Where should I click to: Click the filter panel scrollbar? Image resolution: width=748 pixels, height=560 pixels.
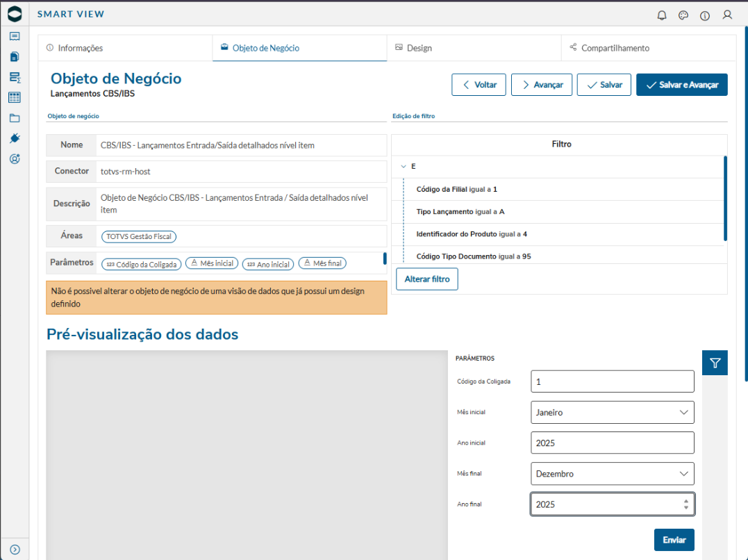pos(725,198)
